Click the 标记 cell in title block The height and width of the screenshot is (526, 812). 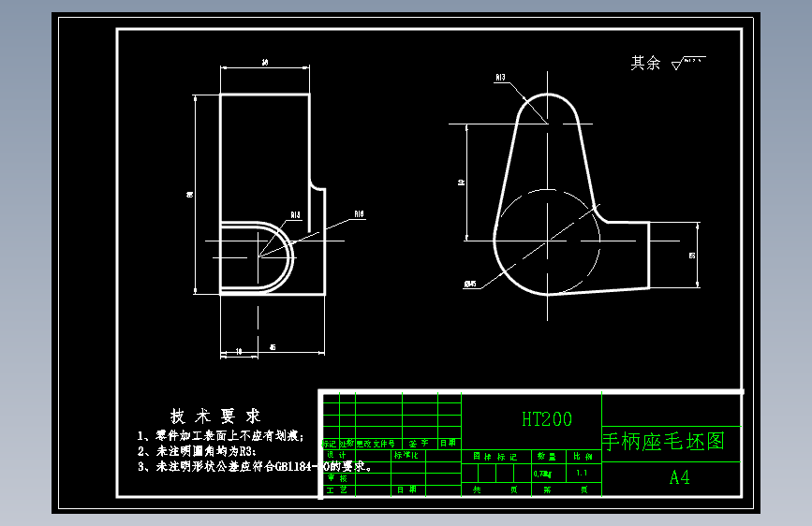point(330,444)
